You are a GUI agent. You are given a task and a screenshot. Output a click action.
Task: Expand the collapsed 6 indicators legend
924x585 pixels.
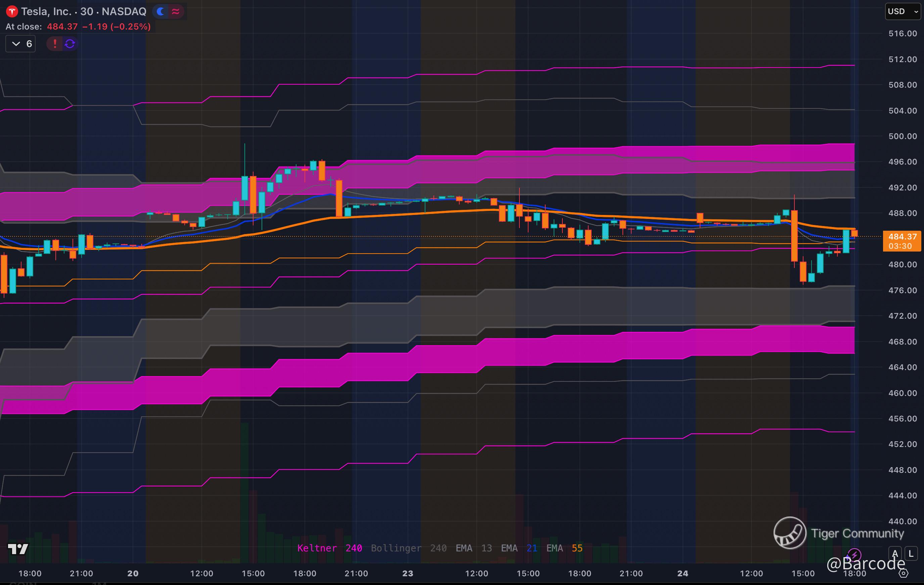21,44
